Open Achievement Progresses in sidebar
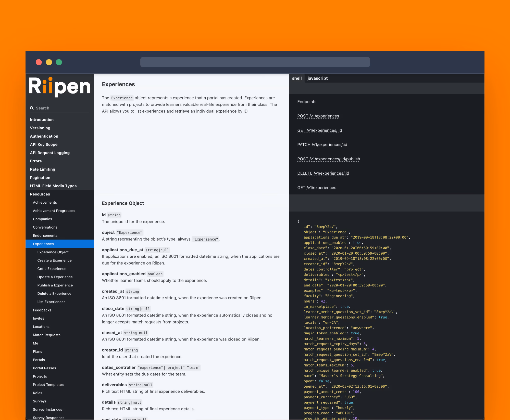The image size is (510, 420). 54,211
